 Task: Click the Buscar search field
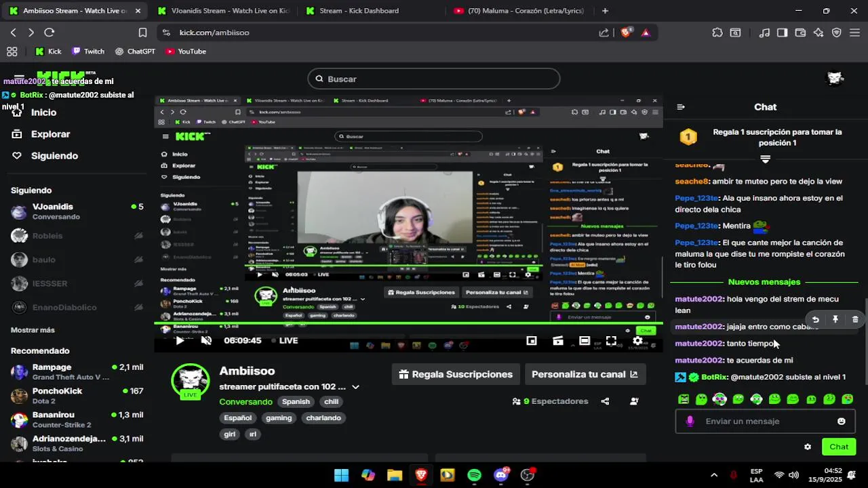click(434, 79)
